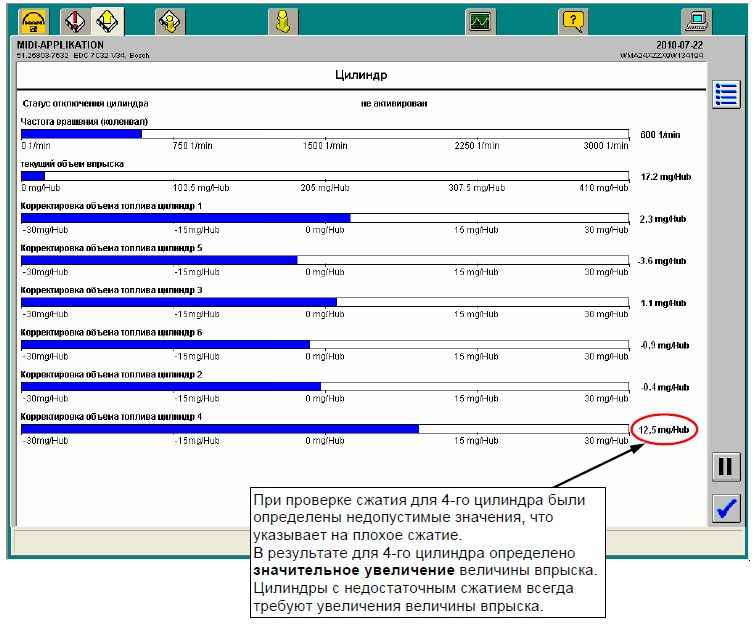This screenshot has height=625, width=754.
Task: Click the current injection volume bar
Action: [326, 176]
